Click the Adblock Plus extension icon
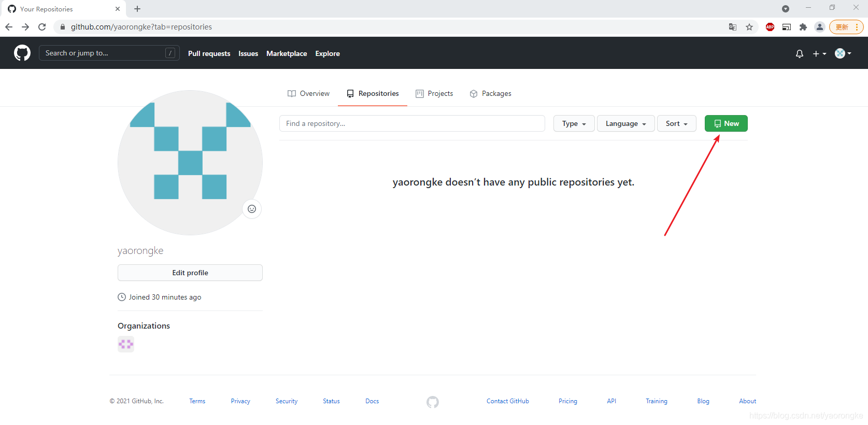Image resolution: width=868 pixels, height=425 pixels. [770, 27]
